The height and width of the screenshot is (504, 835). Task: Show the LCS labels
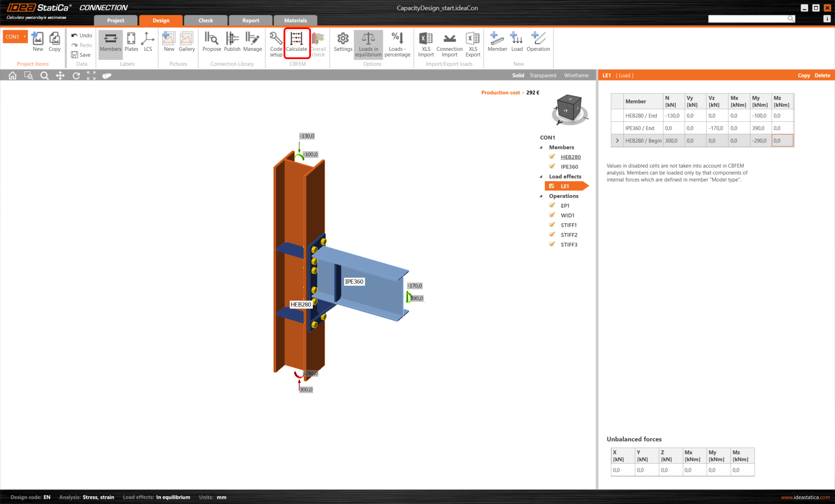[x=148, y=43]
